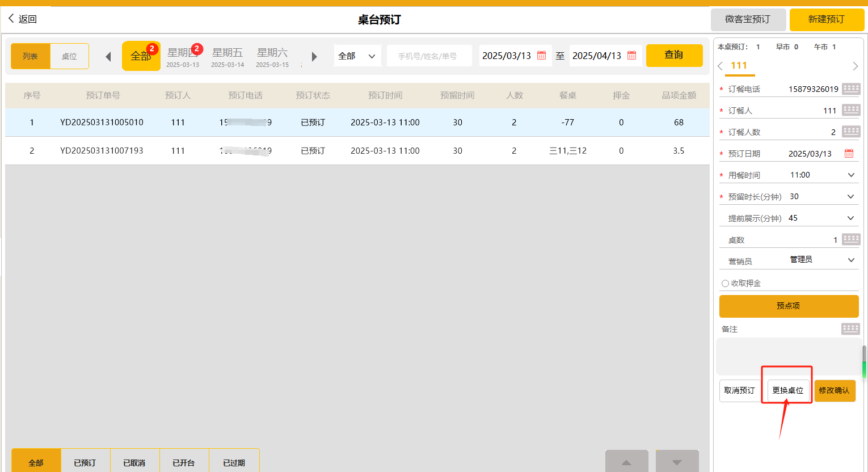The image size is (868, 472).
Task: Click keyboard icon for 订餐人数 field
Action: [x=851, y=132]
